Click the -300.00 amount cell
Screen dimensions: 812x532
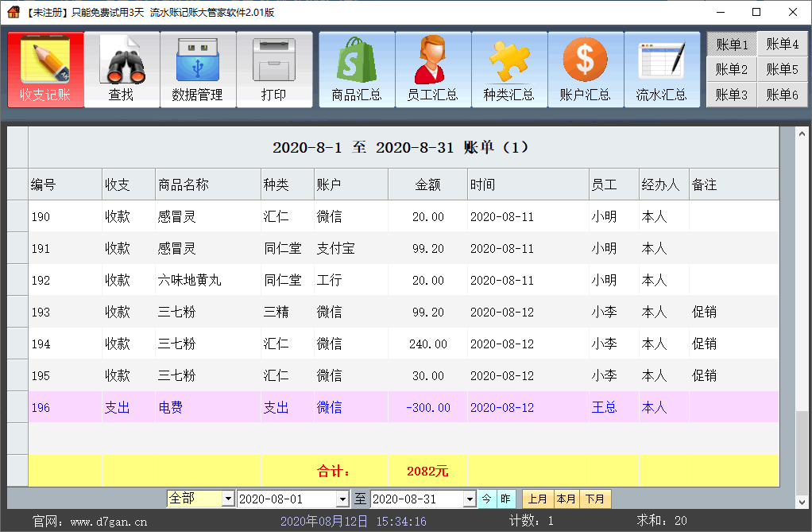[x=427, y=408]
